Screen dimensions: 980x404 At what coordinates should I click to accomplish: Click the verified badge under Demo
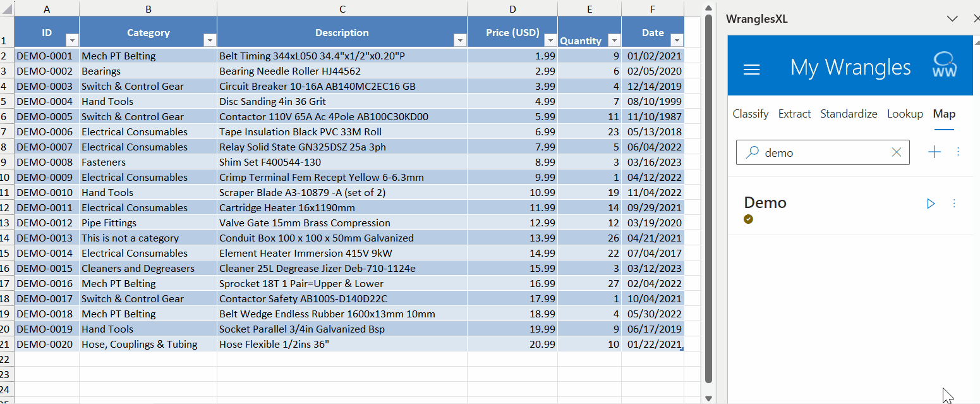(749, 219)
